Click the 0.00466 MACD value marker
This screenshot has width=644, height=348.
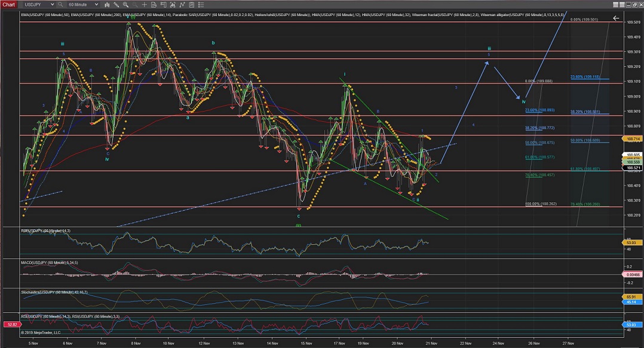(633, 275)
